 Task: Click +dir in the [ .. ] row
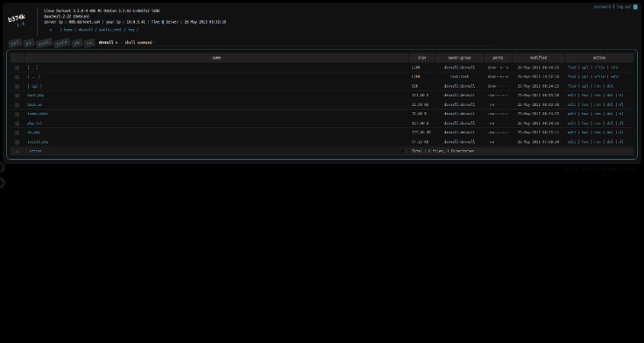pos(615,77)
